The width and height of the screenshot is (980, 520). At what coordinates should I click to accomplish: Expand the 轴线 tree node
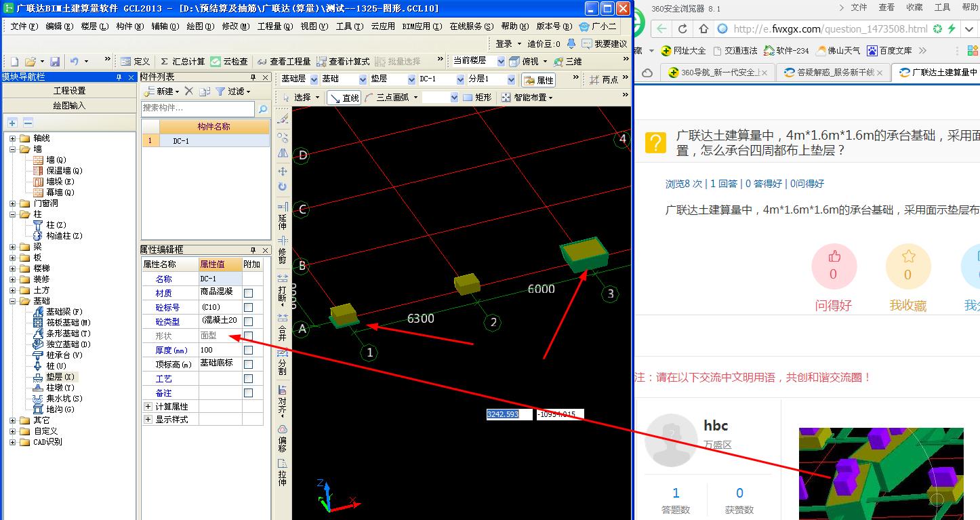coord(12,138)
